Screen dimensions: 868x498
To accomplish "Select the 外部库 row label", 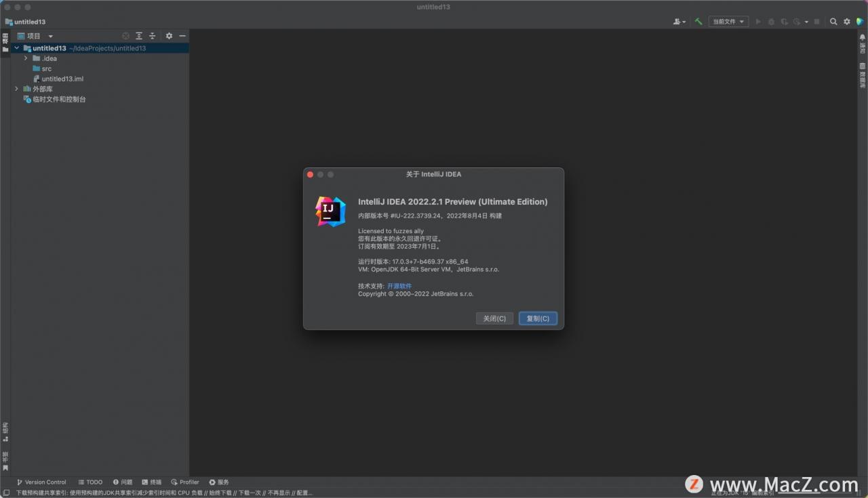I will 43,89.
